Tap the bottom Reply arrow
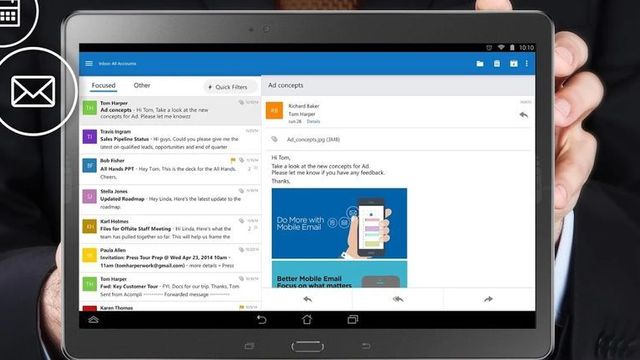Image resolution: width=640 pixels, height=360 pixels. [308, 300]
